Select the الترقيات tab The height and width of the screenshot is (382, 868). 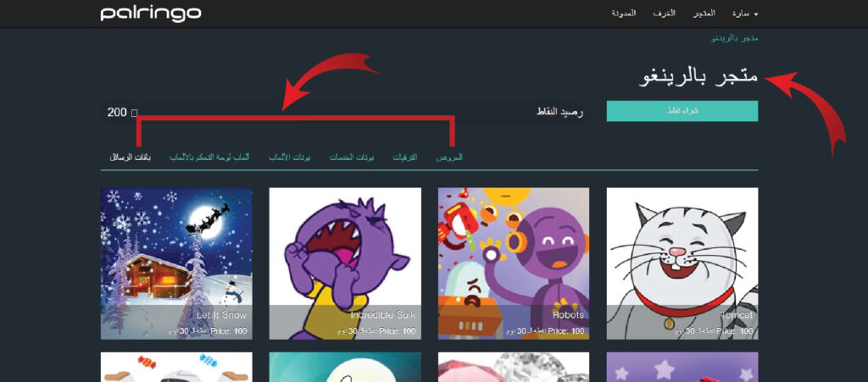[x=404, y=158]
